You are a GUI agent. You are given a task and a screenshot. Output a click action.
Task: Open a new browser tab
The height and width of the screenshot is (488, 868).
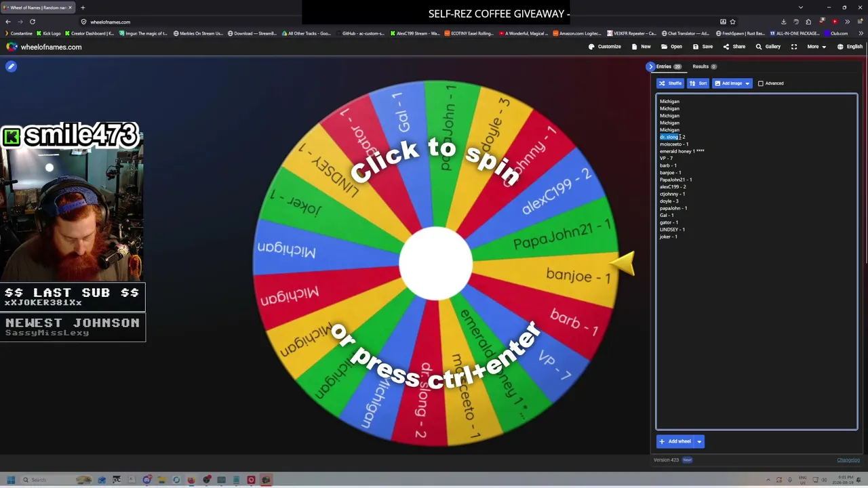83,7
